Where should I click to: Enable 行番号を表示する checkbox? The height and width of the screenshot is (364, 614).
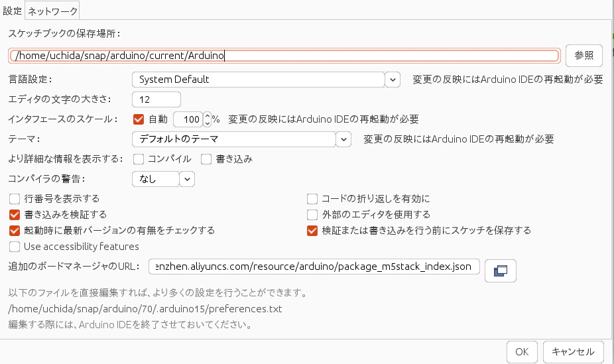(x=15, y=199)
